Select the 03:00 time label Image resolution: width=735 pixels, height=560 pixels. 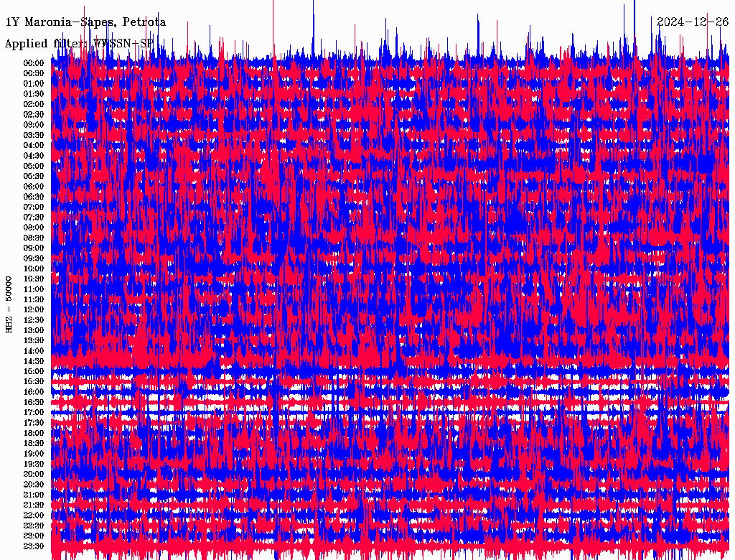[x=34, y=125]
